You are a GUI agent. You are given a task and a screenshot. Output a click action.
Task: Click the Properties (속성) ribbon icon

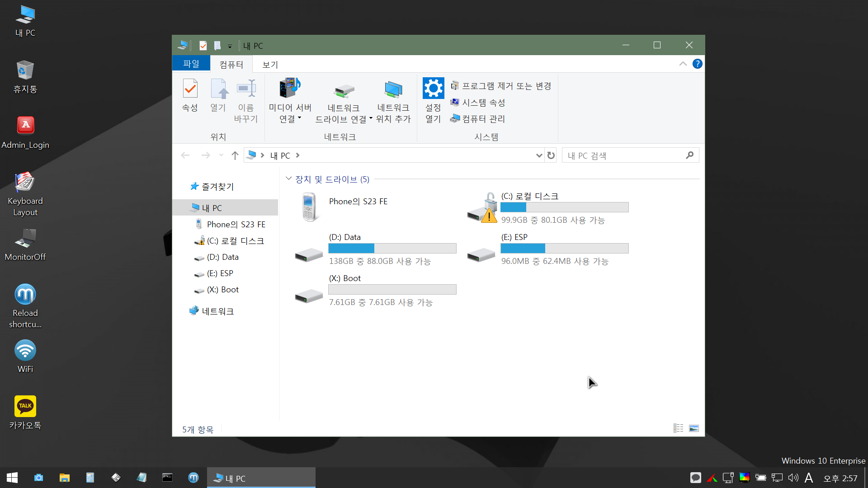pos(190,89)
